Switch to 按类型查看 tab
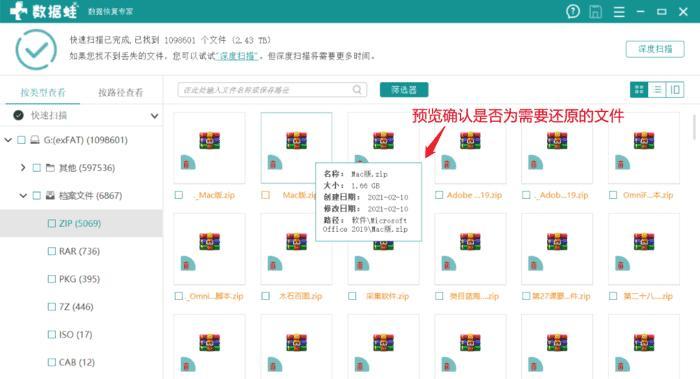Viewport: 700px width, 379px height. [43, 92]
